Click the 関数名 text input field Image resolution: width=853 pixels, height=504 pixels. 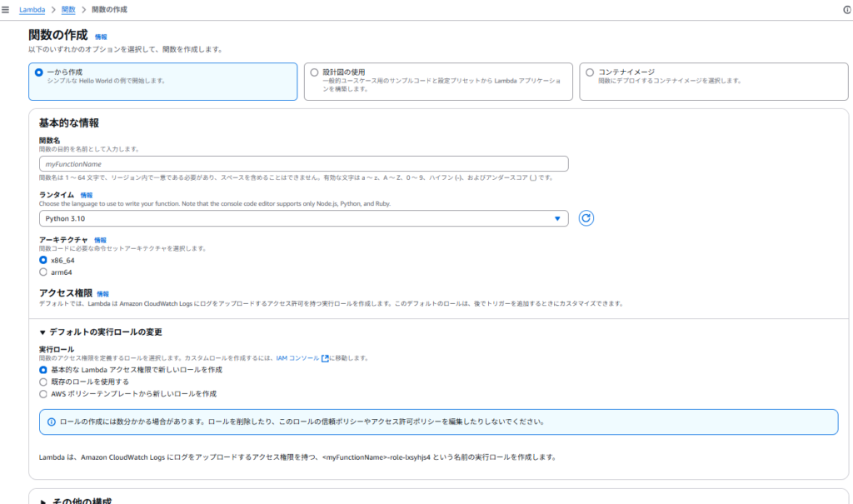point(303,164)
